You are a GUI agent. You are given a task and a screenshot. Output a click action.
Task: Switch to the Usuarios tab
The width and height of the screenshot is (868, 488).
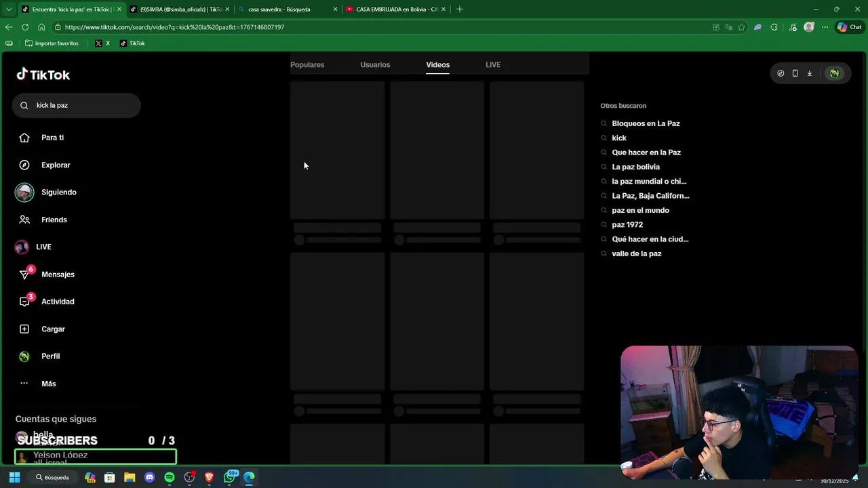375,64
